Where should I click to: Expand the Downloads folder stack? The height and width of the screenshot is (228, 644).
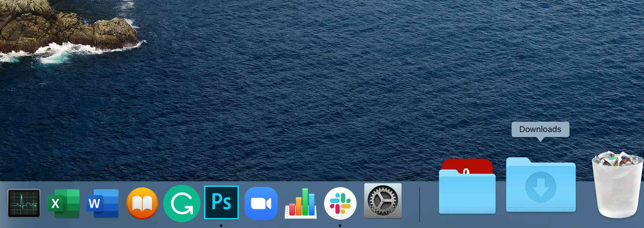541,186
